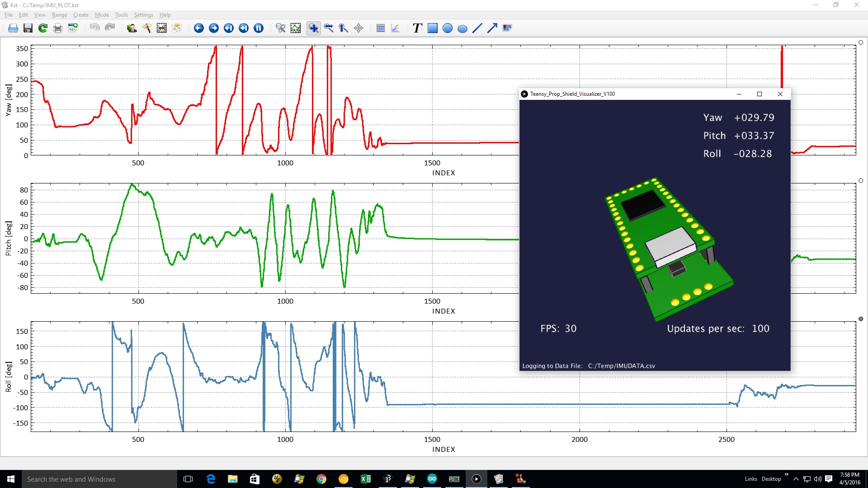Click the Print toolbar icon
Screen dimensions: 868x488
[58, 28]
